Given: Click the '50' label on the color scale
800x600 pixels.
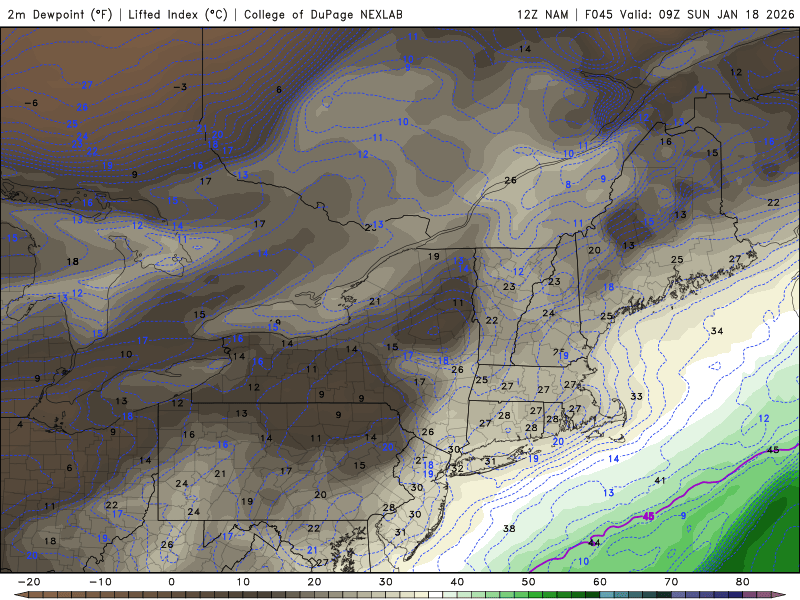Looking at the screenshot, I should [x=529, y=582].
